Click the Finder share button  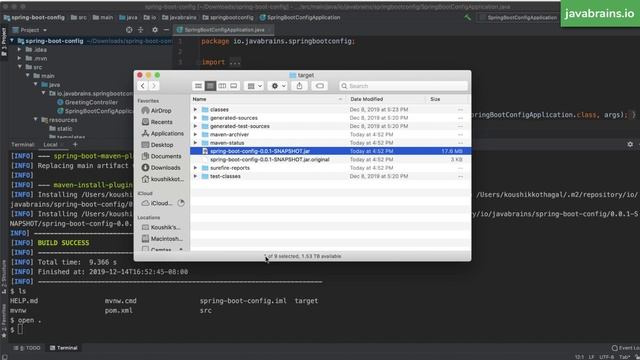click(x=300, y=86)
